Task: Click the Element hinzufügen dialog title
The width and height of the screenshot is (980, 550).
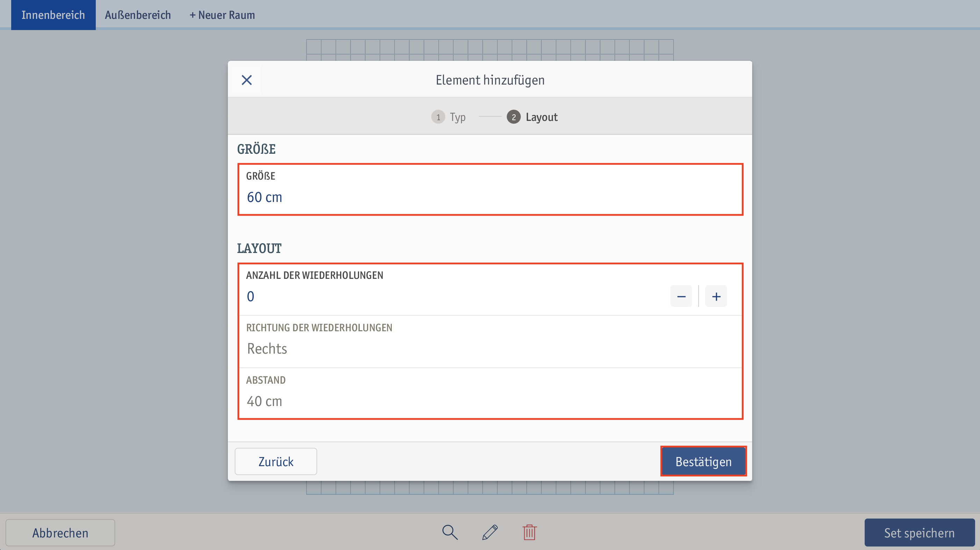Action: [x=490, y=80]
